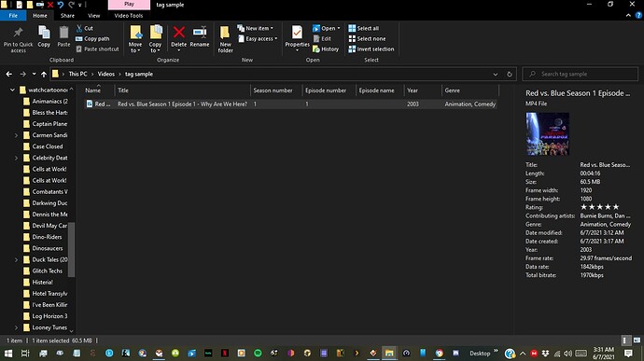Sort by the Year column header
Screen dimensions: 644x361
[423, 90]
